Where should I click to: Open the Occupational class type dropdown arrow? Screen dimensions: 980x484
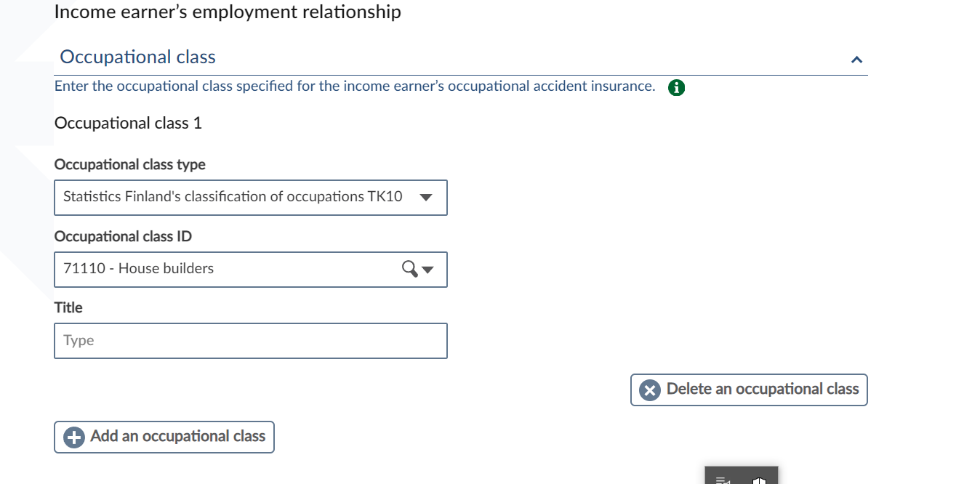tap(426, 198)
